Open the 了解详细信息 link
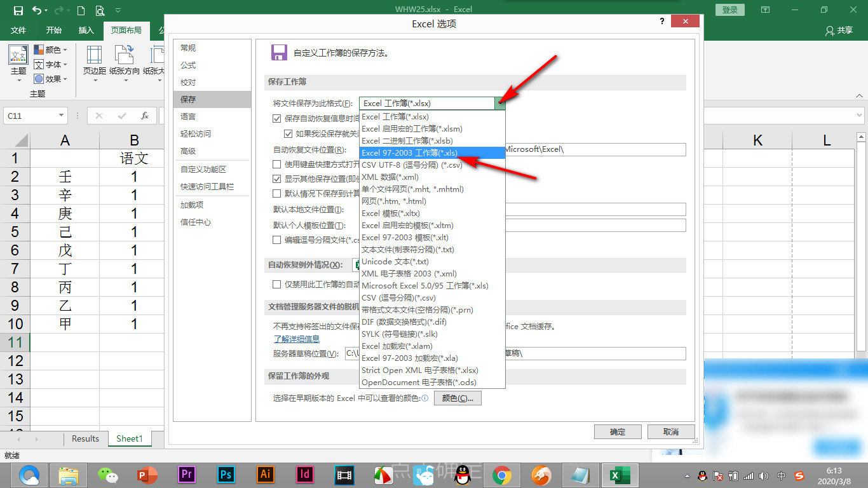 297,339
